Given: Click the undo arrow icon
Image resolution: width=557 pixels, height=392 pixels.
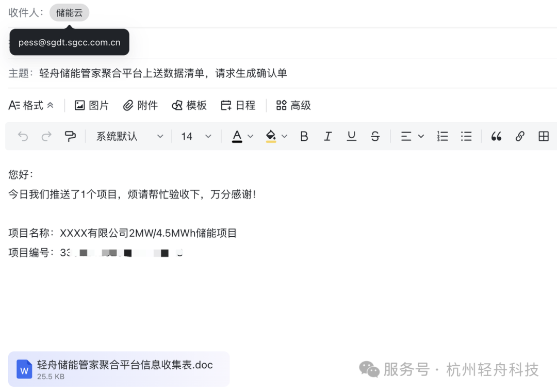Looking at the screenshot, I should [x=23, y=136].
